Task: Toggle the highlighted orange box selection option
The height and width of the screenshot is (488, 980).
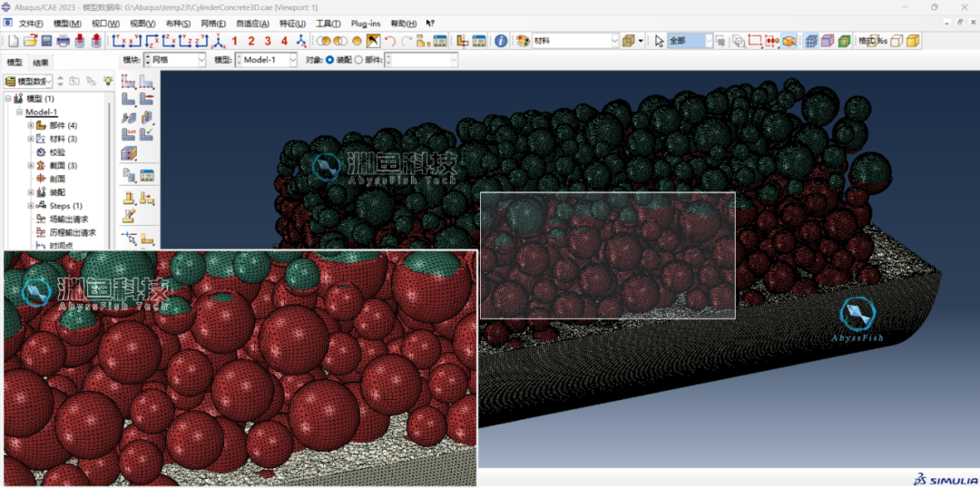Action: click(789, 41)
